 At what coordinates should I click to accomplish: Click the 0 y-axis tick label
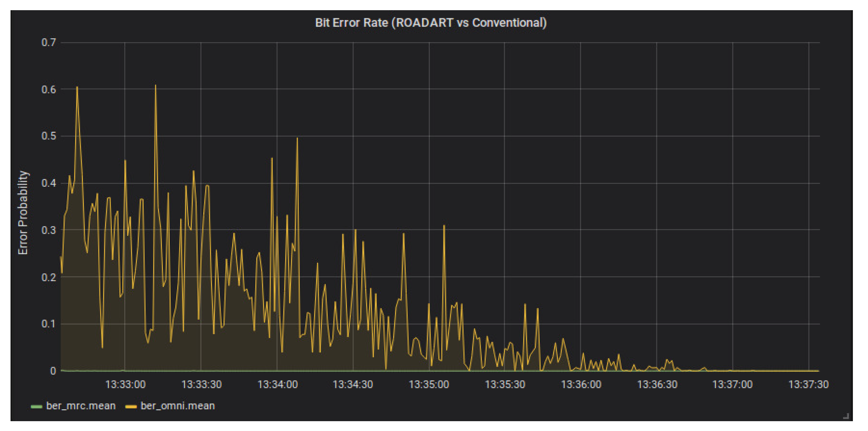pyautogui.click(x=53, y=371)
